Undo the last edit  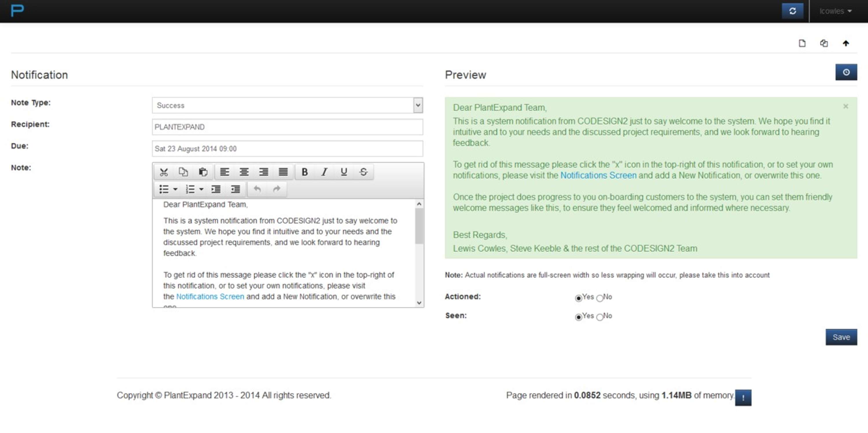[257, 189]
